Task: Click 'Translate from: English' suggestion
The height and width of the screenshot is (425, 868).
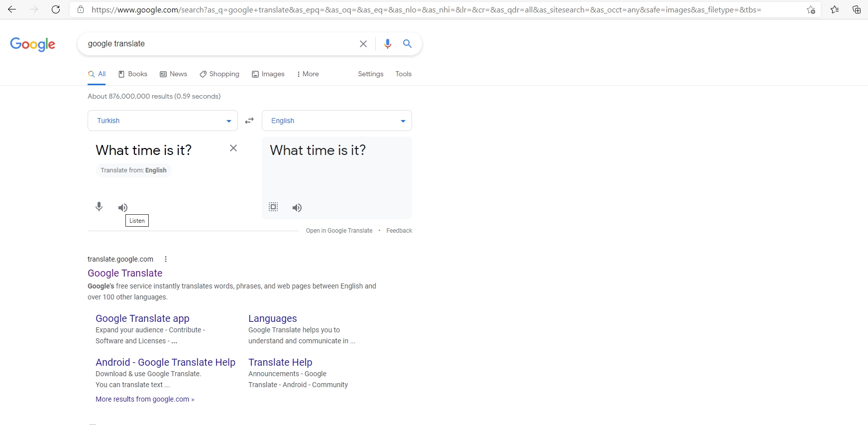Action: coord(133,170)
